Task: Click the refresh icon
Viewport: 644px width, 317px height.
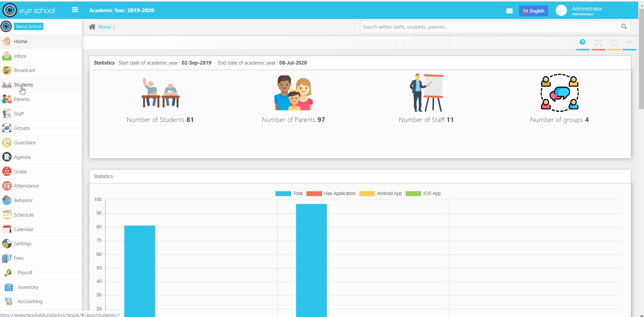Action: click(614, 42)
